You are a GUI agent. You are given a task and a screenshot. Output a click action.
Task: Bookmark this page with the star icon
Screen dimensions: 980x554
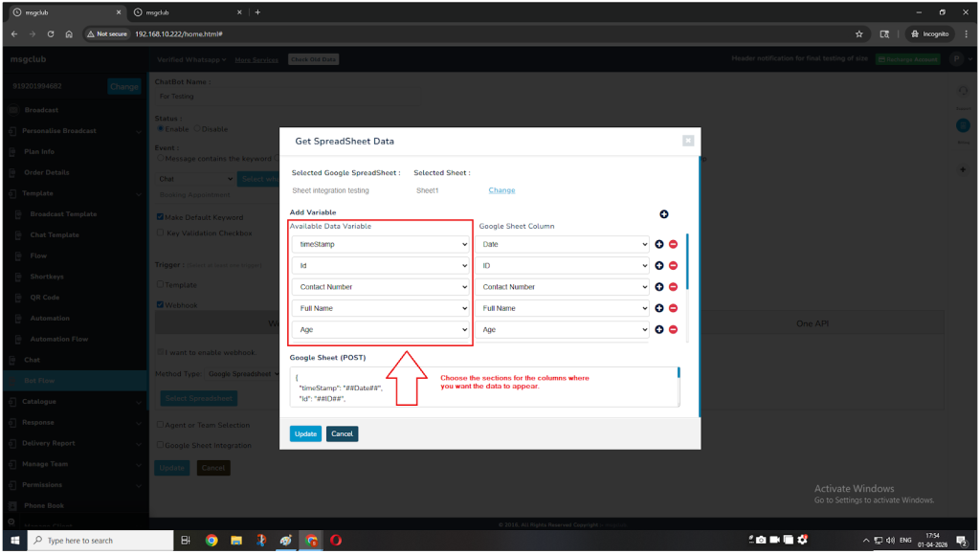pyautogui.click(x=858, y=33)
